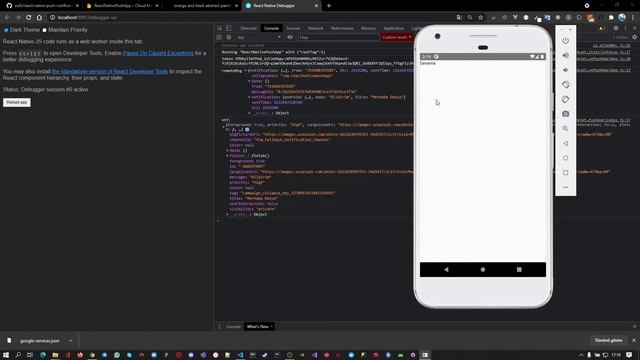Click the emulator sidebar Back triangle icon
640x360 pixels.
(x=565, y=143)
